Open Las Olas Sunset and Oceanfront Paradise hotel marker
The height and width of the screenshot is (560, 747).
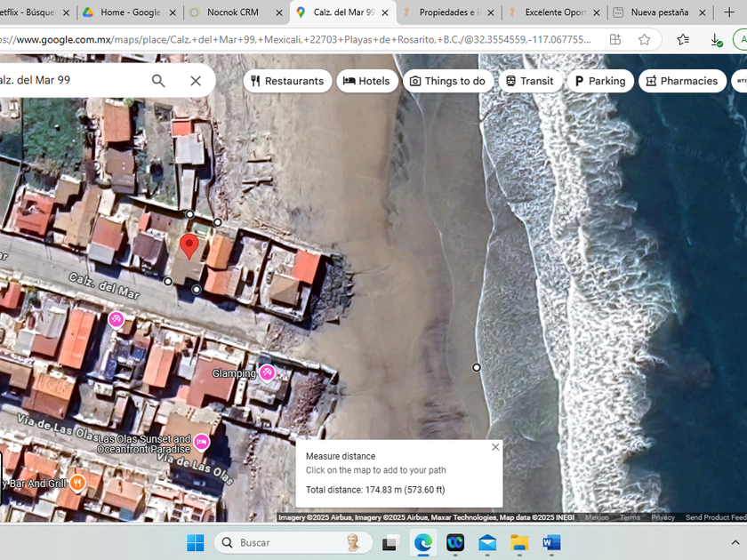(x=202, y=442)
